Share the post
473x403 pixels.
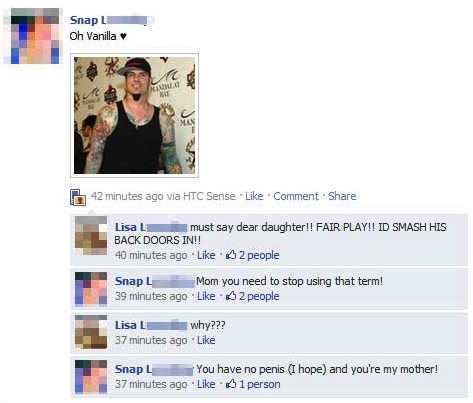342,196
